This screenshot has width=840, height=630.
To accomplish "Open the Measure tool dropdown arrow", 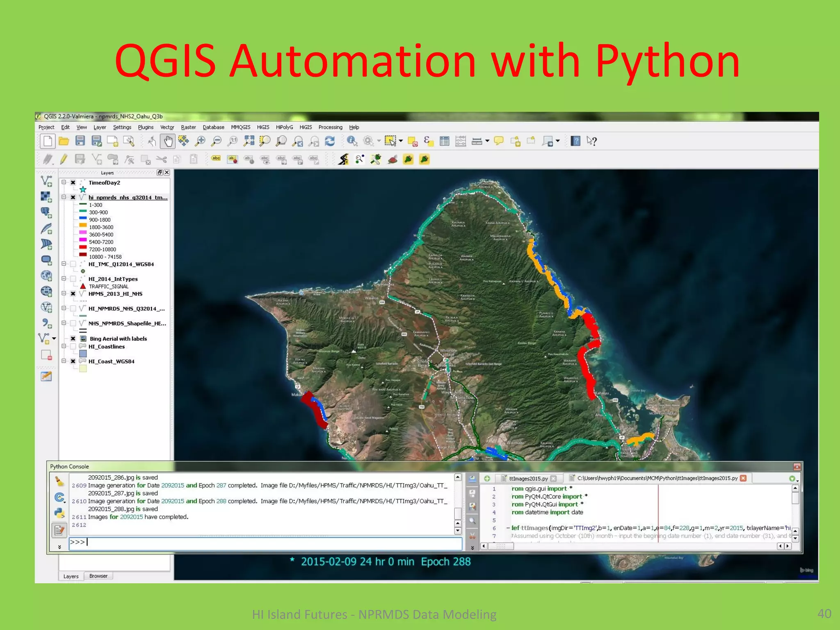I will click(487, 141).
